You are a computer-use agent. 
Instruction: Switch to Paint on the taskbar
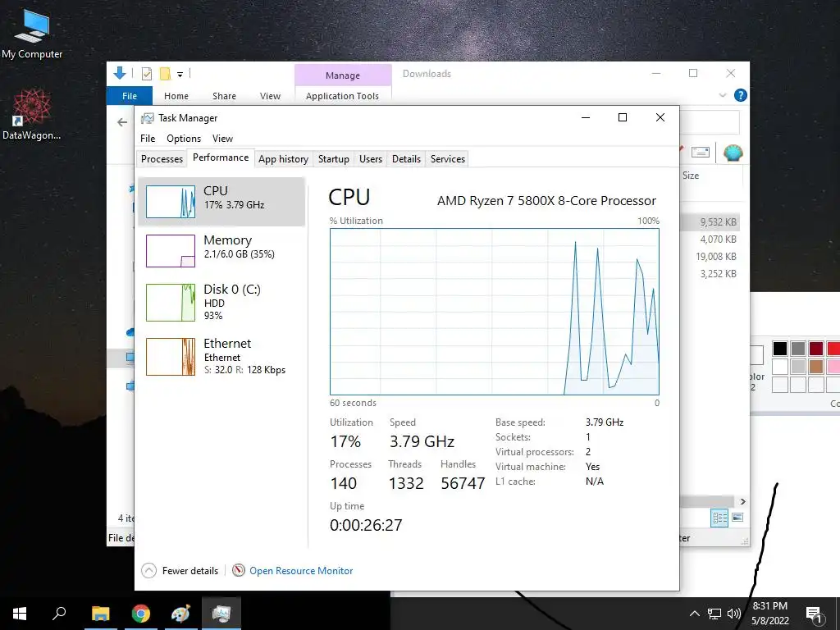coord(180,614)
